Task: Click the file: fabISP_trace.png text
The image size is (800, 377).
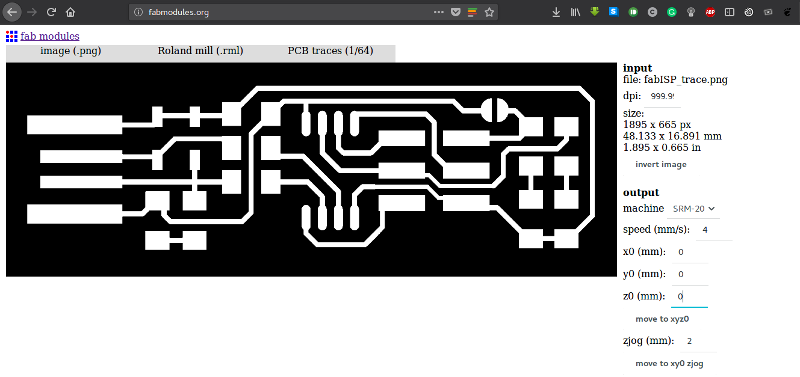Action: [x=675, y=80]
